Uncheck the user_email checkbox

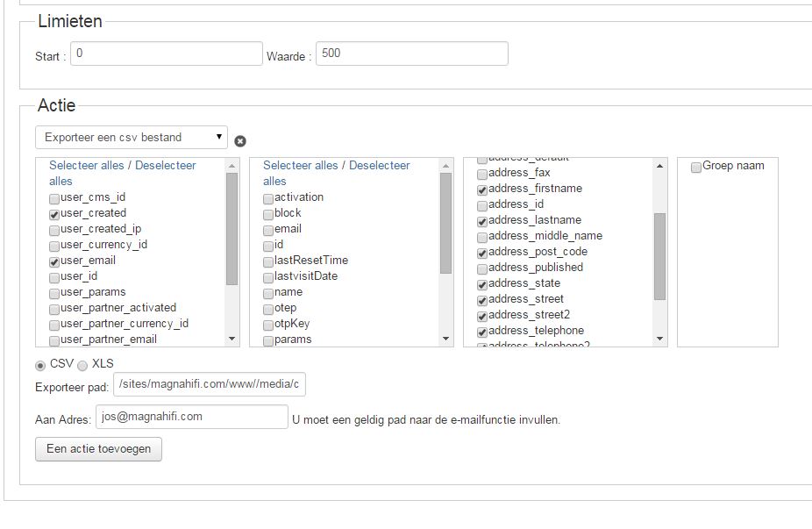[x=54, y=261]
